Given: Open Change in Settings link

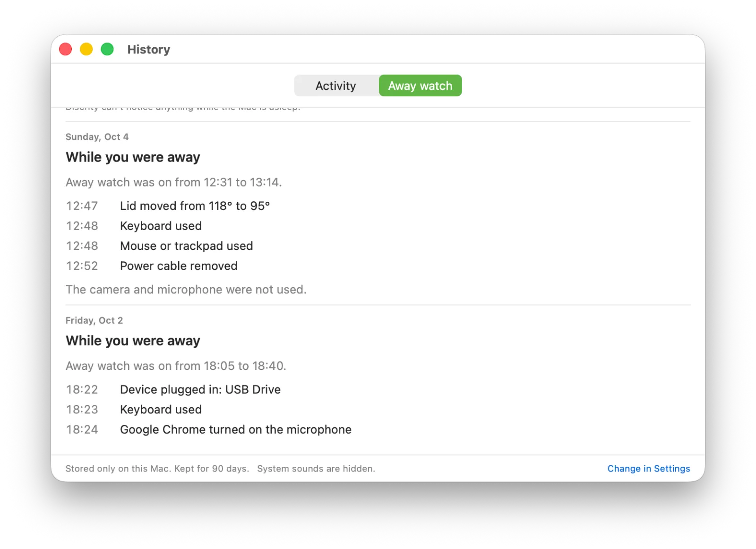Looking at the screenshot, I should coord(648,468).
